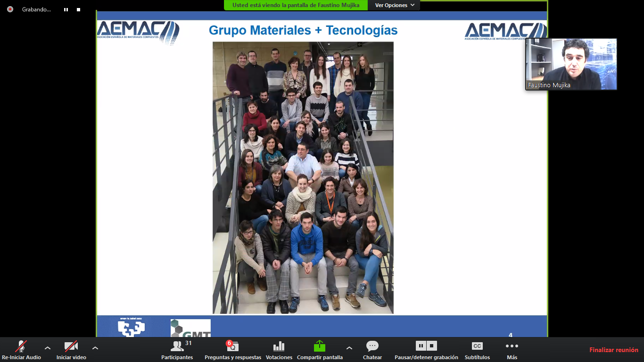Click Finalizar reunión to end meeting
The width and height of the screenshot is (644, 362).
[614, 350]
